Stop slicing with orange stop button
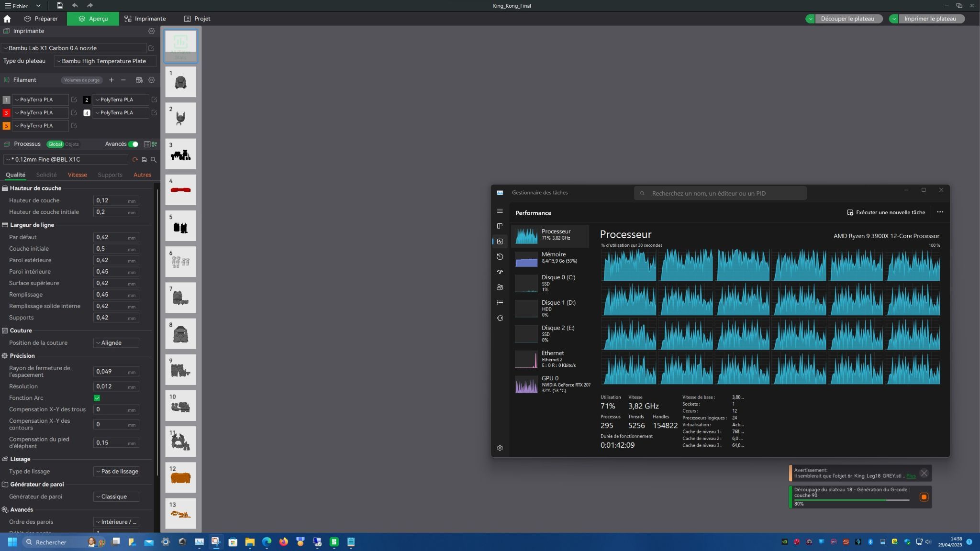The height and width of the screenshot is (551, 980). click(x=924, y=497)
